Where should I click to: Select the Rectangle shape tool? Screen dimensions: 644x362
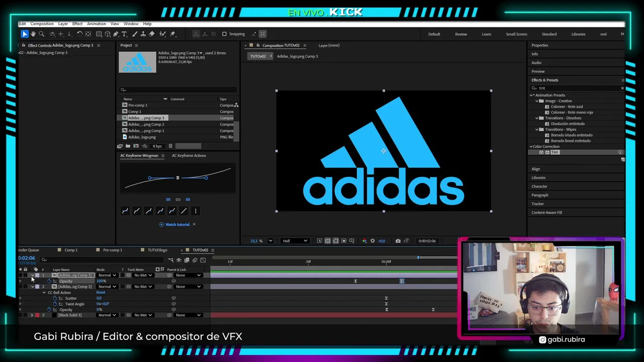(99, 34)
